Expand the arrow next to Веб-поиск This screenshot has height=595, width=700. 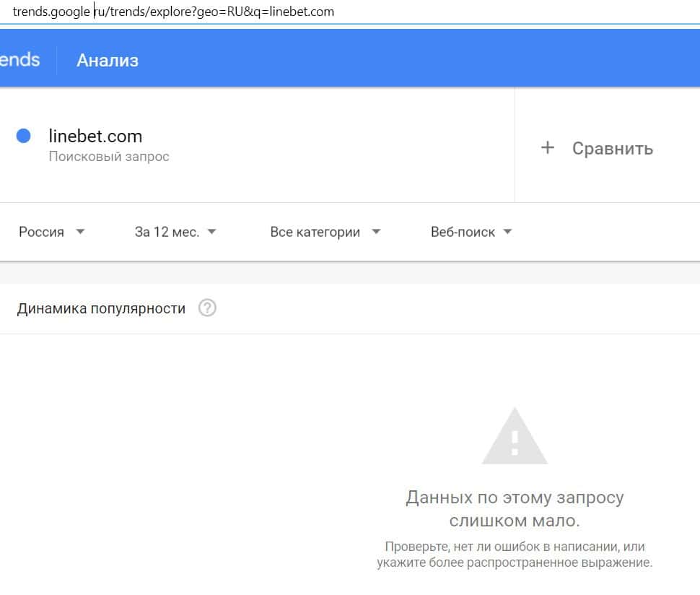(507, 232)
